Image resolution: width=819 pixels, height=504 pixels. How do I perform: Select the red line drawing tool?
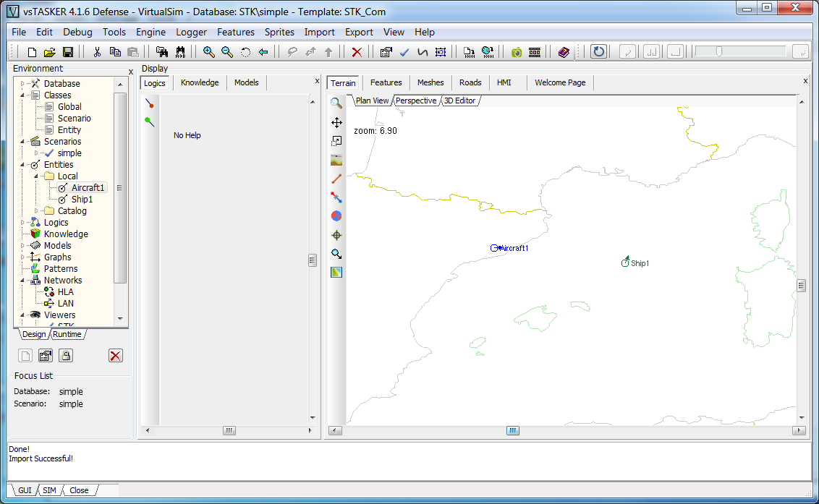pyautogui.click(x=336, y=179)
